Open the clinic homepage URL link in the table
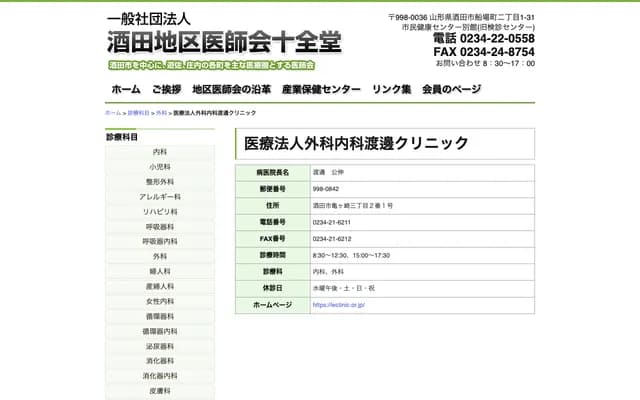This screenshot has height=400, width=640. [338, 305]
